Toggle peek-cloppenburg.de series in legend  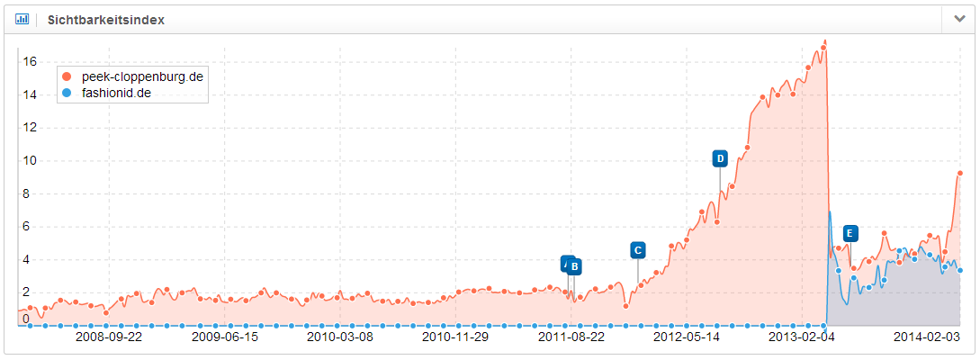pos(141,77)
